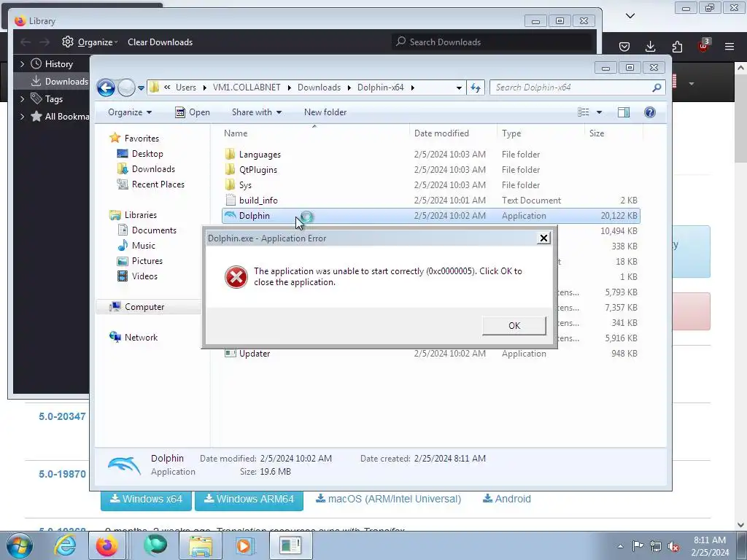Click Open in the Explorer toolbar
The width and height of the screenshot is (747, 560).
(x=193, y=112)
